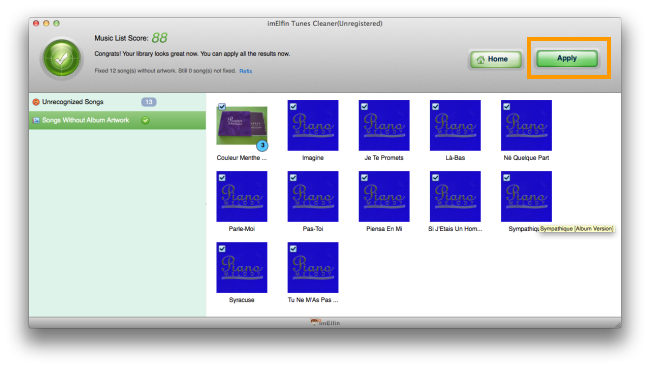Select the Je Te Promets artwork thumbnail

(x=384, y=125)
